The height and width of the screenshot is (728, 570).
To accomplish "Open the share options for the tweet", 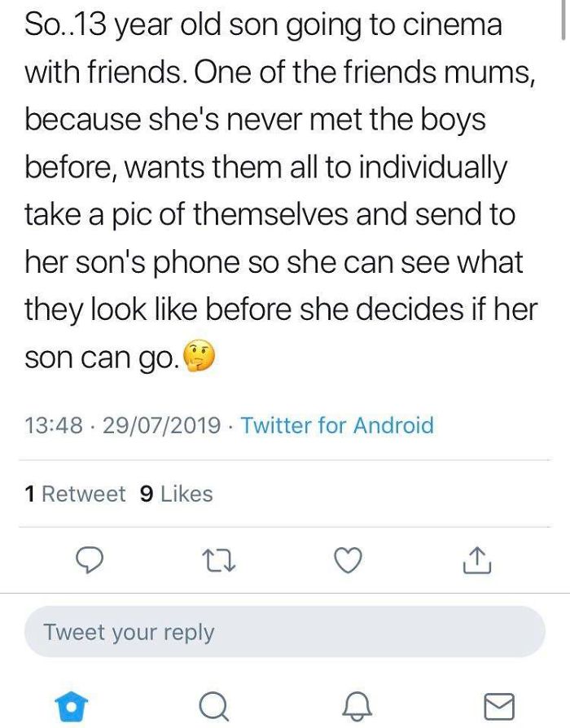I will coord(479,559).
